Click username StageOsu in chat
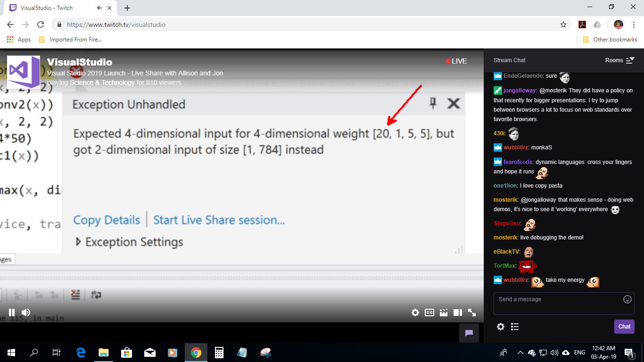The width and height of the screenshot is (644, 362). 507,223
